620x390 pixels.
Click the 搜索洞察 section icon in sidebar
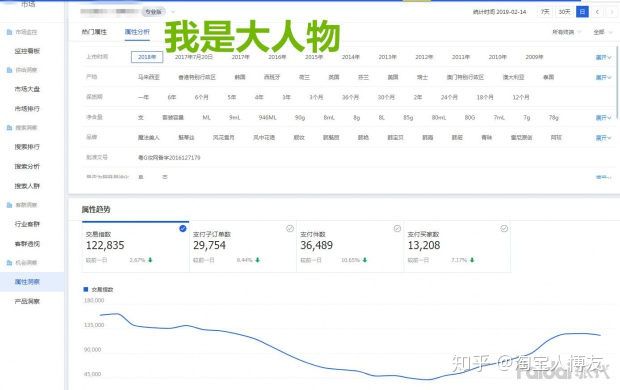pyautogui.click(x=9, y=128)
